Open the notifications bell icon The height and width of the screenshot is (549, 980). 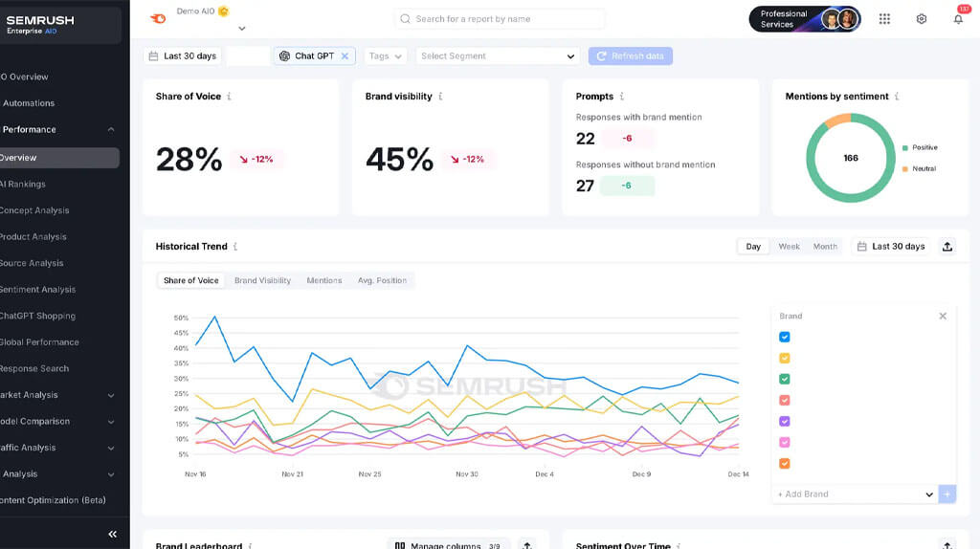(x=958, y=19)
